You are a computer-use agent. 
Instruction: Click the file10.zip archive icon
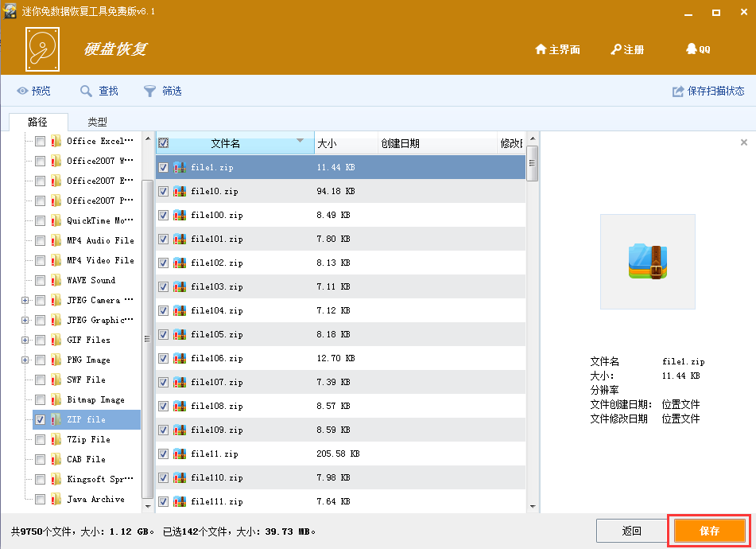pos(180,192)
